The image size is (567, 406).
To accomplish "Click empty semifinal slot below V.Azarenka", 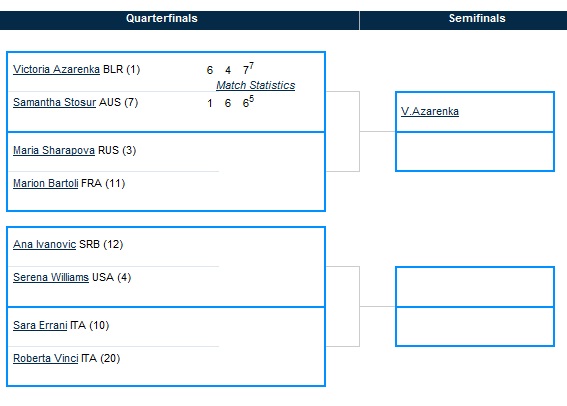I will pos(475,151).
